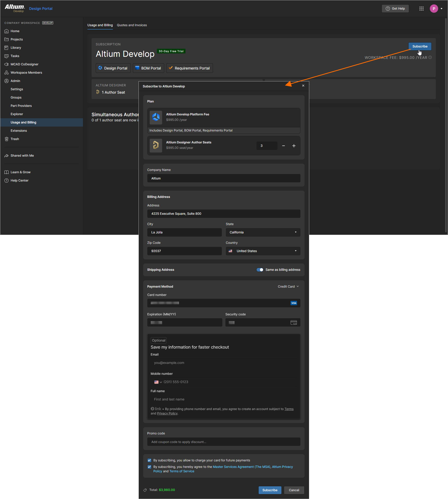Click the Zip Code input field
Image resolution: width=448 pixels, height=499 pixels.
(184, 251)
